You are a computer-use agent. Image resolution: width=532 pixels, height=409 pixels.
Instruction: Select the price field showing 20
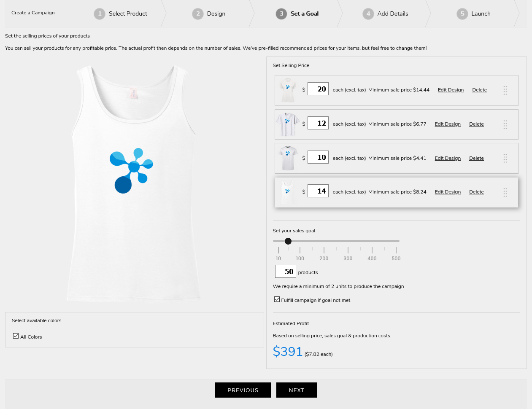click(318, 89)
